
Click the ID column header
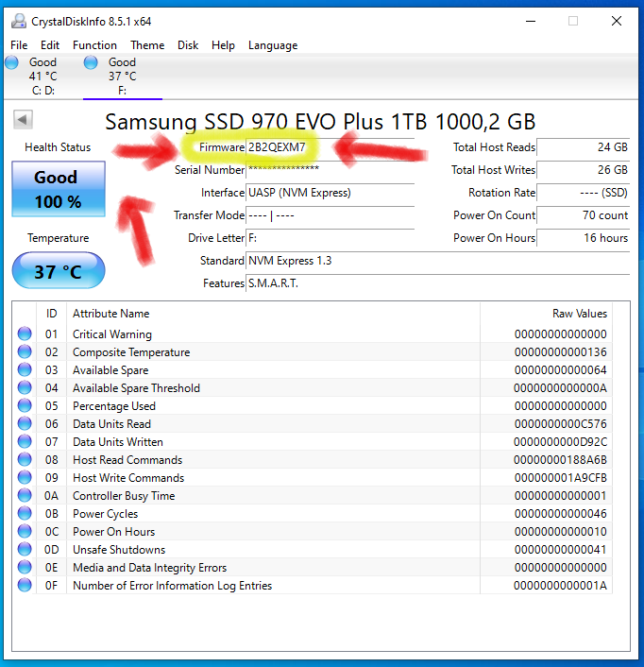click(51, 314)
